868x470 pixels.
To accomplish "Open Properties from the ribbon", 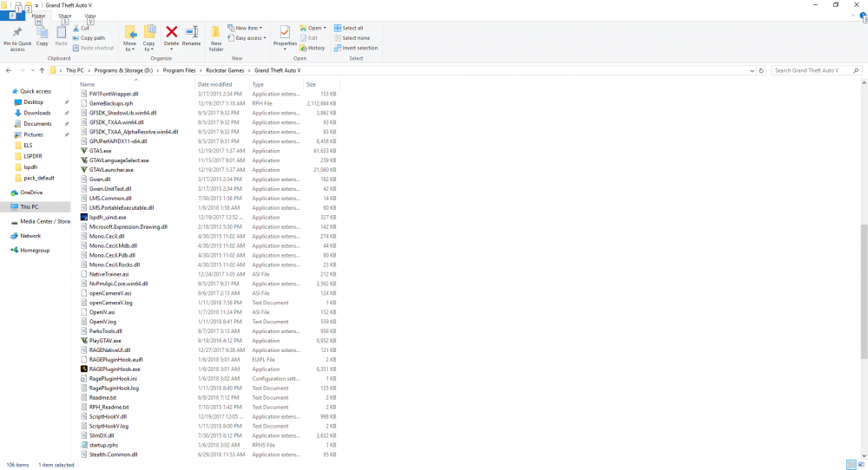I will (x=285, y=36).
